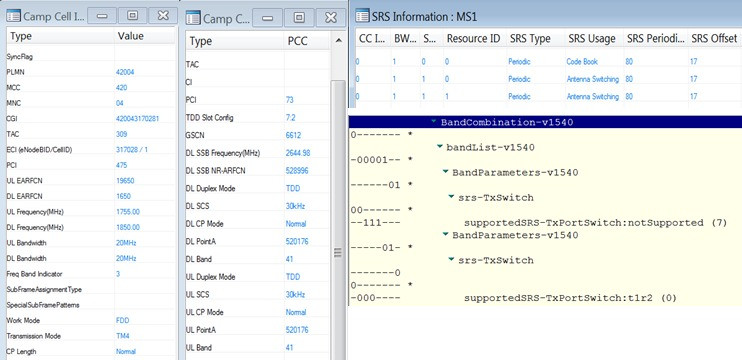Select the DL SCS value 30kHz

pyautogui.click(x=295, y=206)
